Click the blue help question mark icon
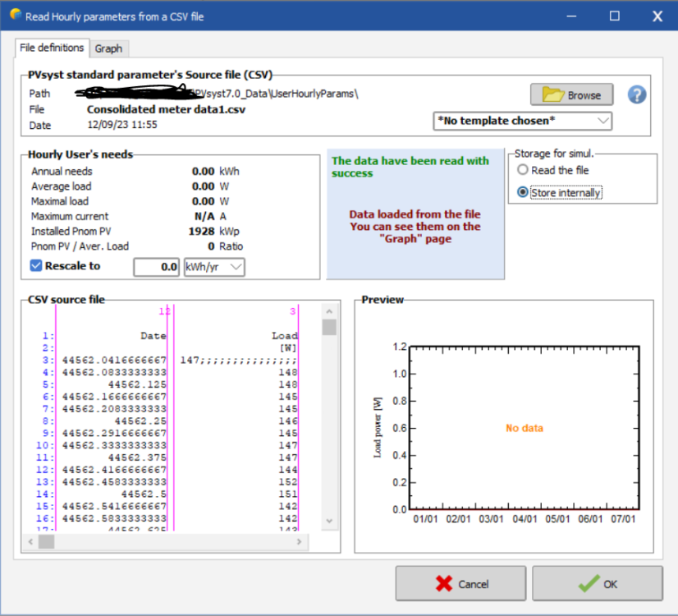This screenshot has height=616, width=678. [637, 94]
